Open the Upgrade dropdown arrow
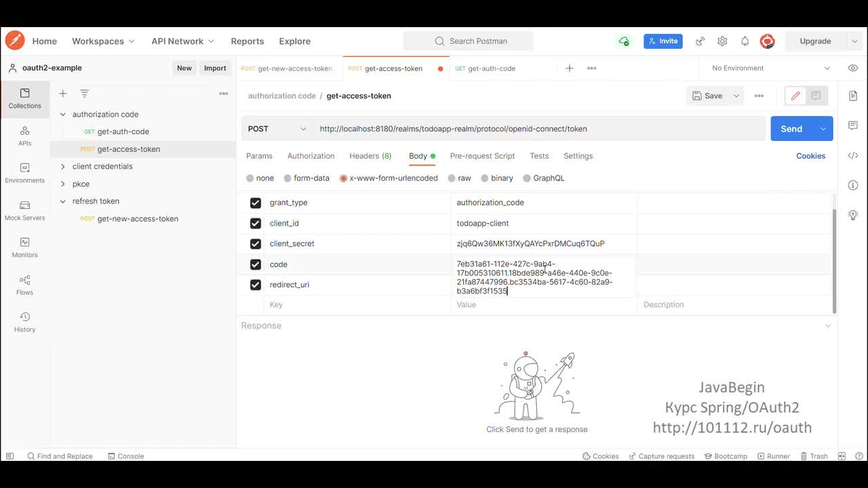This screenshot has width=868, height=488. (x=854, y=41)
